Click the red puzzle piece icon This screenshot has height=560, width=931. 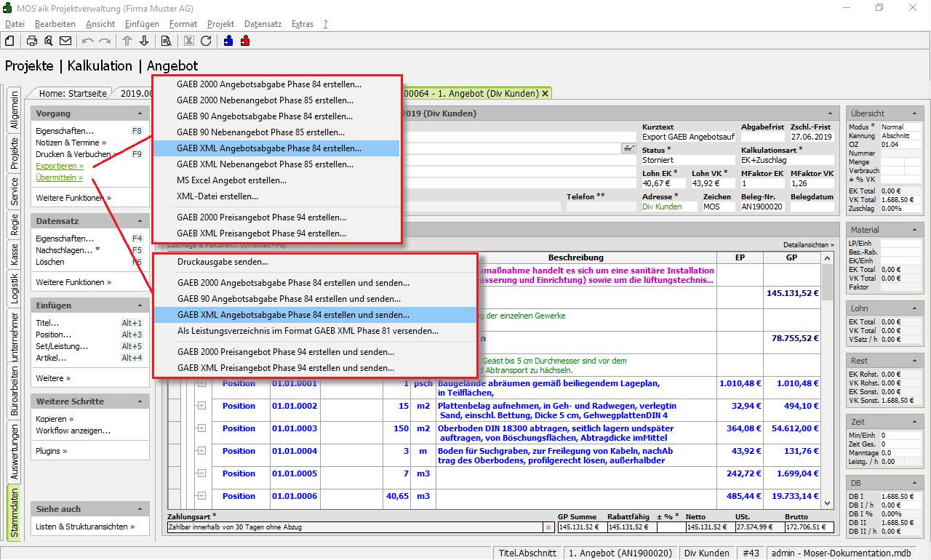pos(245,41)
